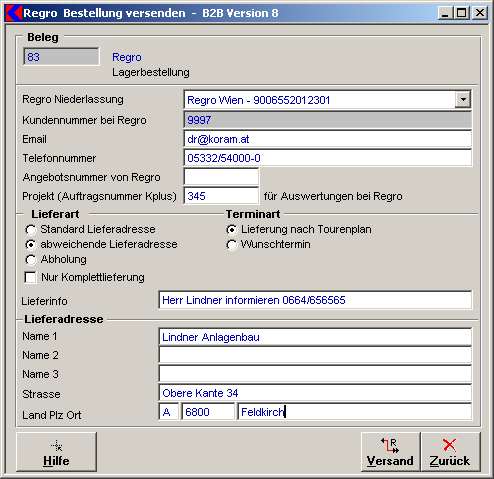This screenshot has height=479, width=494.
Task: Click the Telefonnummer input field
Action: (327, 158)
